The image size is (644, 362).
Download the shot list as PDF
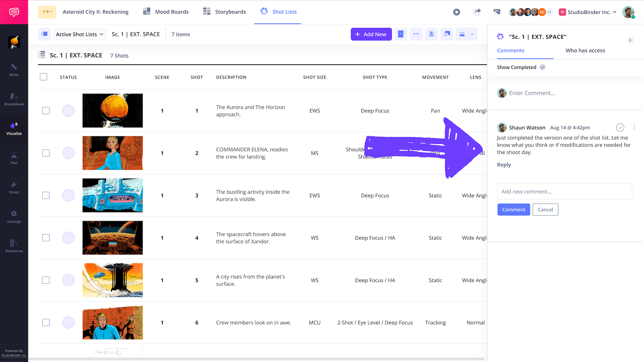(431, 34)
